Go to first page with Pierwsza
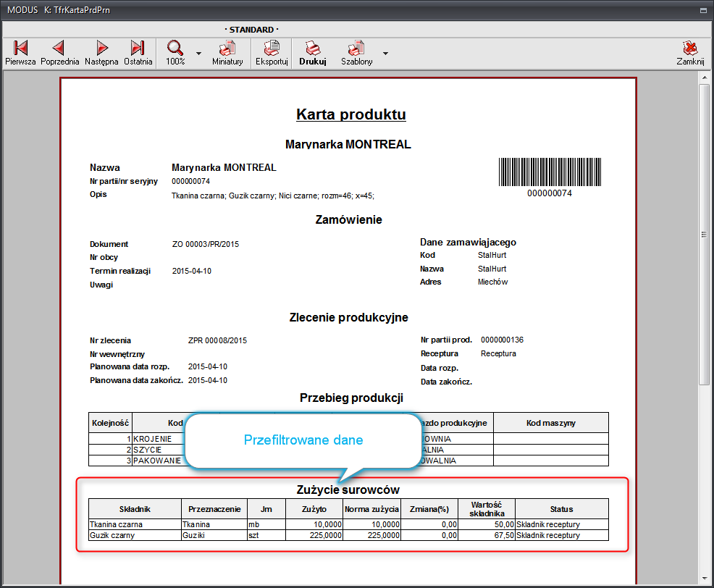Screen dimensions: 714x588 20,53
